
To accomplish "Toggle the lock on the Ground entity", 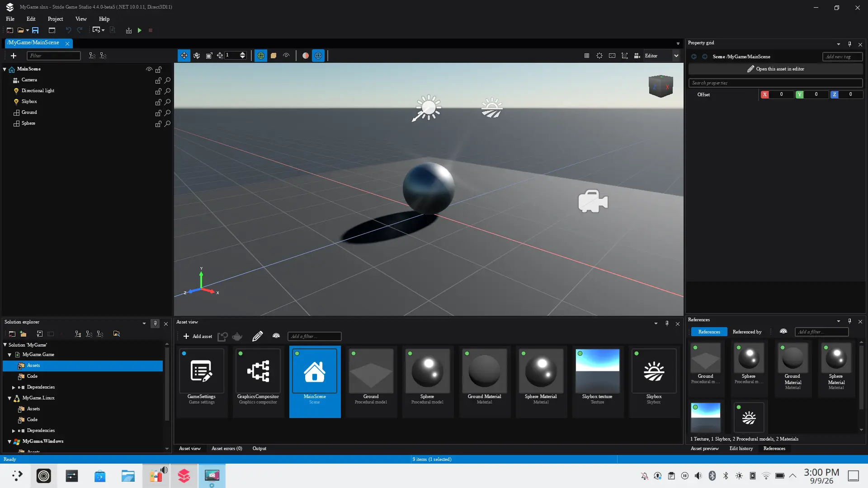I will click(158, 113).
